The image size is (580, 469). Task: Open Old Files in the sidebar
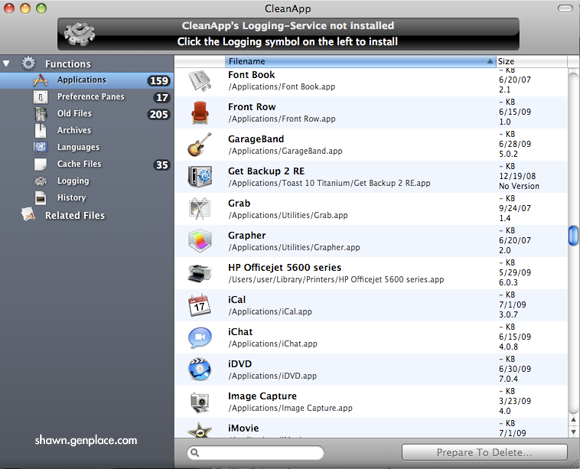point(87,114)
